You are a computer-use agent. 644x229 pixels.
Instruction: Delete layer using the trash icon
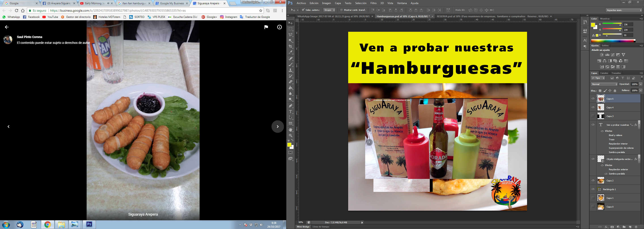[636, 227]
